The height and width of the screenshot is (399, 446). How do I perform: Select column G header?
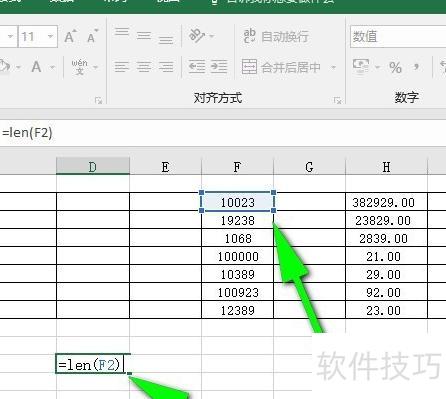(309, 166)
